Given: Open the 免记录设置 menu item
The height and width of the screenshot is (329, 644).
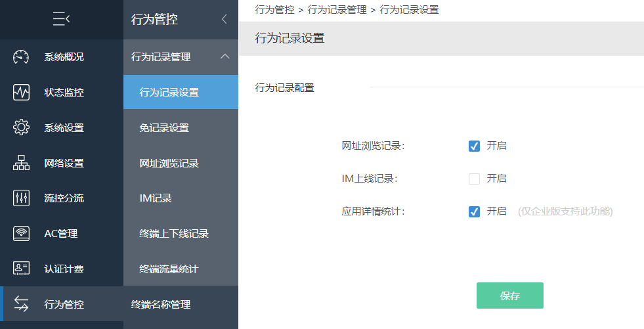Looking at the screenshot, I should [181, 128].
